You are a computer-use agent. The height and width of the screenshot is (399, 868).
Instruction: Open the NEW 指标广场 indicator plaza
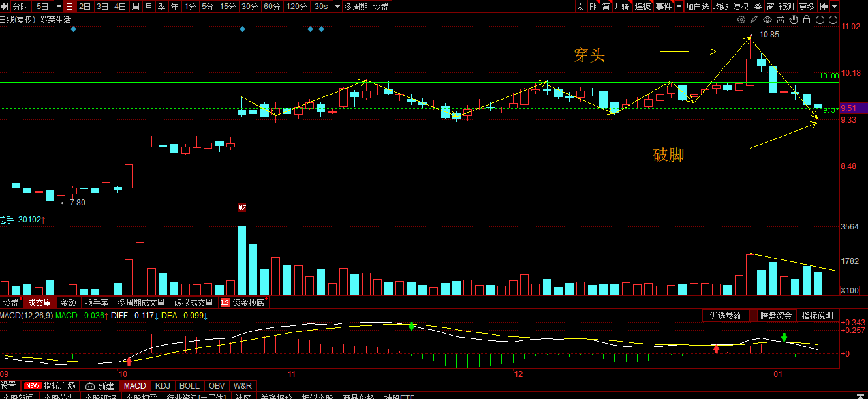(50, 386)
